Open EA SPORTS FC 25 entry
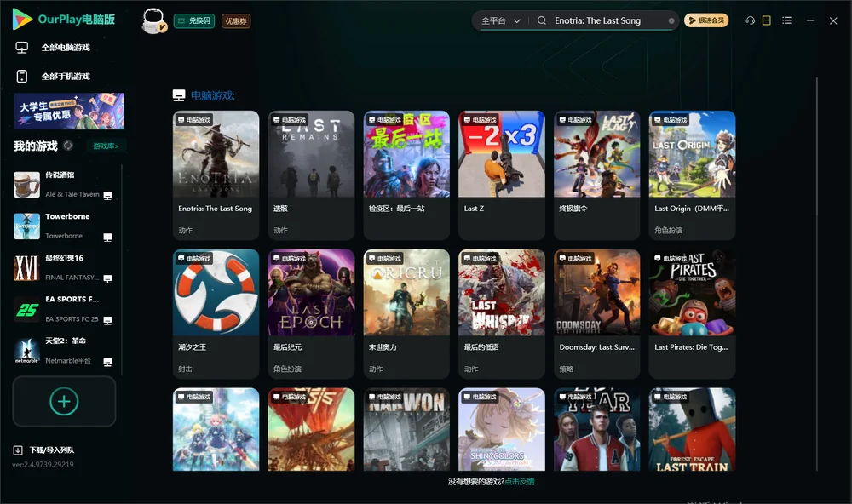The height and width of the screenshot is (504, 852). pos(64,309)
